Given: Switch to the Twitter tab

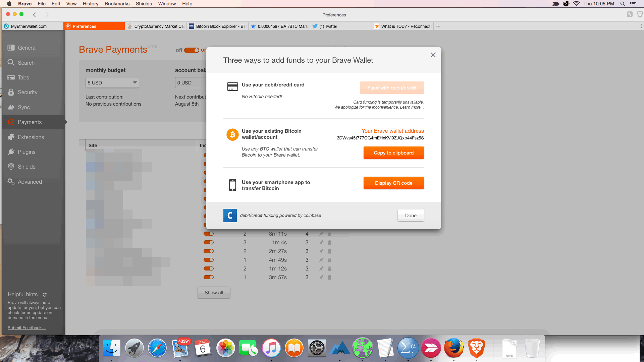Looking at the screenshot, I should (341, 26).
